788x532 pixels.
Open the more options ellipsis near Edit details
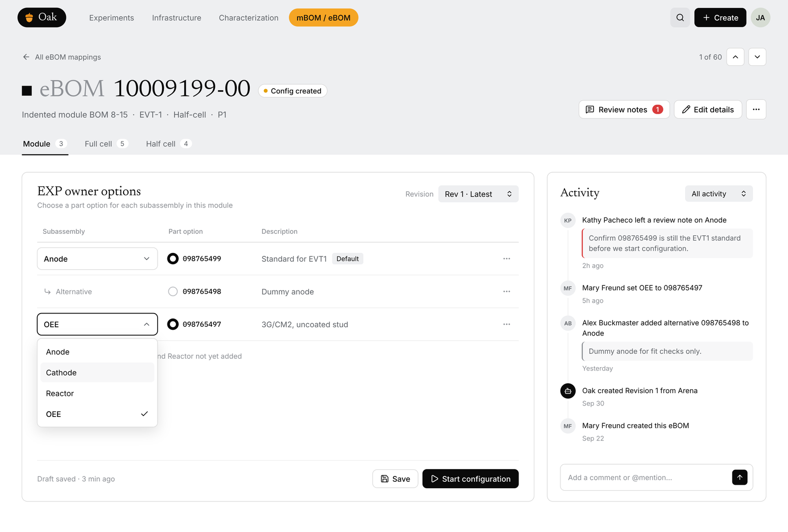coord(756,109)
